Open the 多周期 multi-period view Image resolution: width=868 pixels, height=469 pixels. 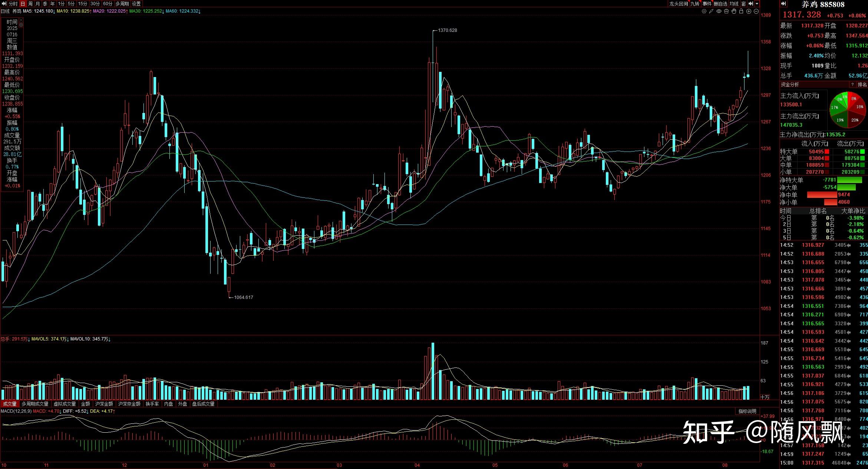(x=122, y=4)
